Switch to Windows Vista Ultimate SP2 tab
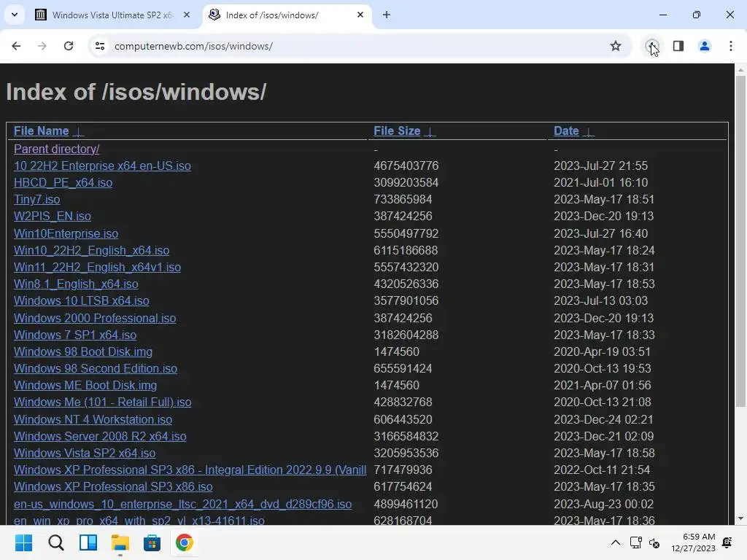Screen dimensions: 747x560 coord(113,15)
